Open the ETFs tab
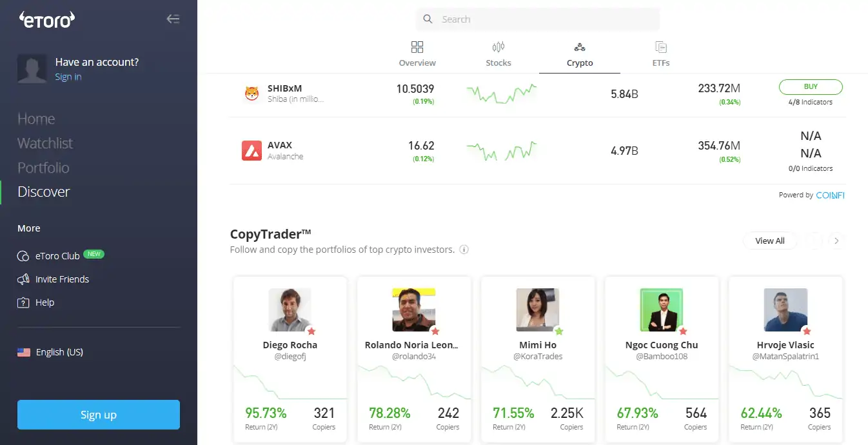 click(x=661, y=54)
